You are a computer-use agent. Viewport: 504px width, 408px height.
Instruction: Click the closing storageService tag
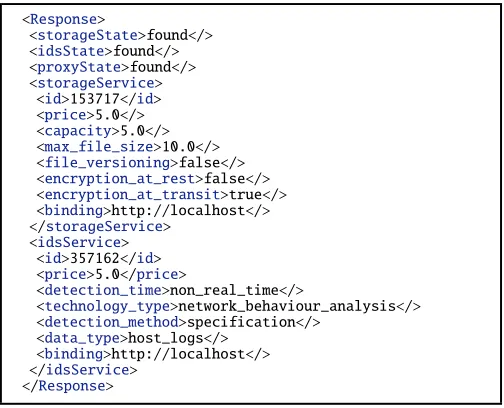(100, 227)
